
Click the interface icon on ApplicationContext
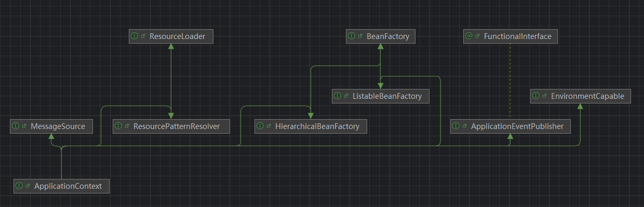[x=20, y=186]
